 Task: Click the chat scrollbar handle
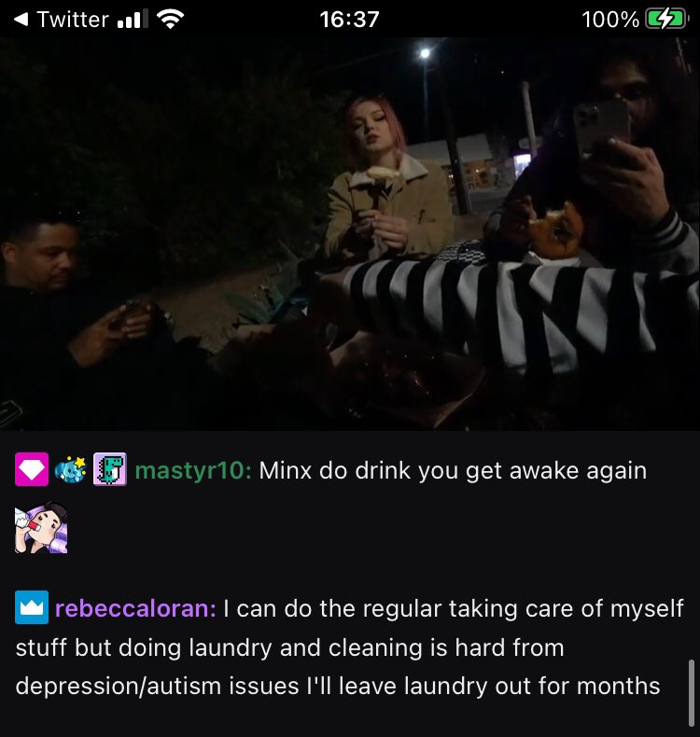[x=692, y=694]
